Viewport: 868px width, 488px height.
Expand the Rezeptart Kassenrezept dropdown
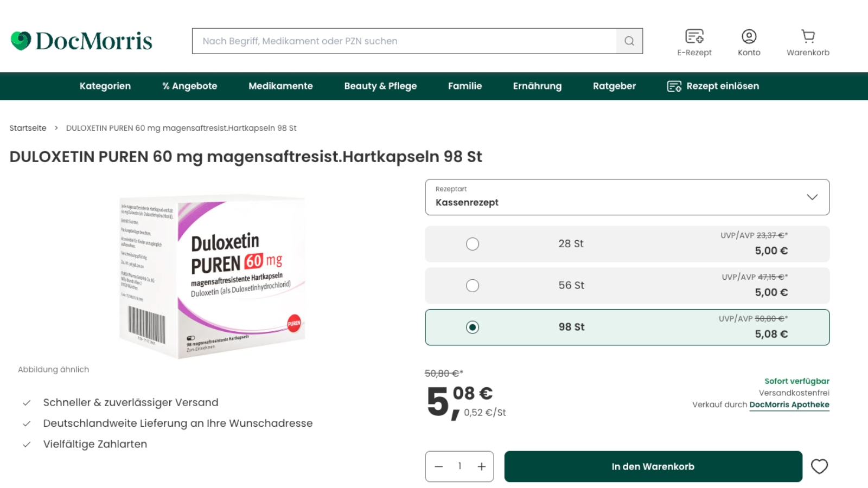pyautogui.click(x=627, y=197)
